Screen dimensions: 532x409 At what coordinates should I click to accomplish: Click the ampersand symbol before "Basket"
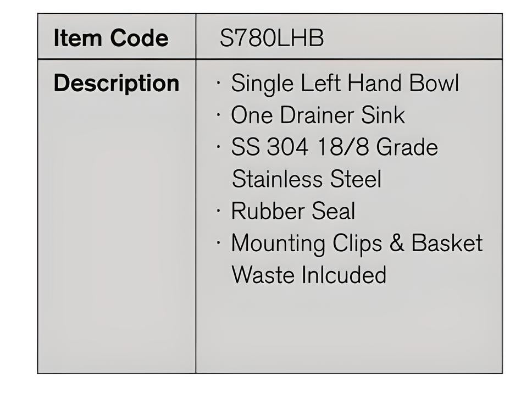coord(396,243)
